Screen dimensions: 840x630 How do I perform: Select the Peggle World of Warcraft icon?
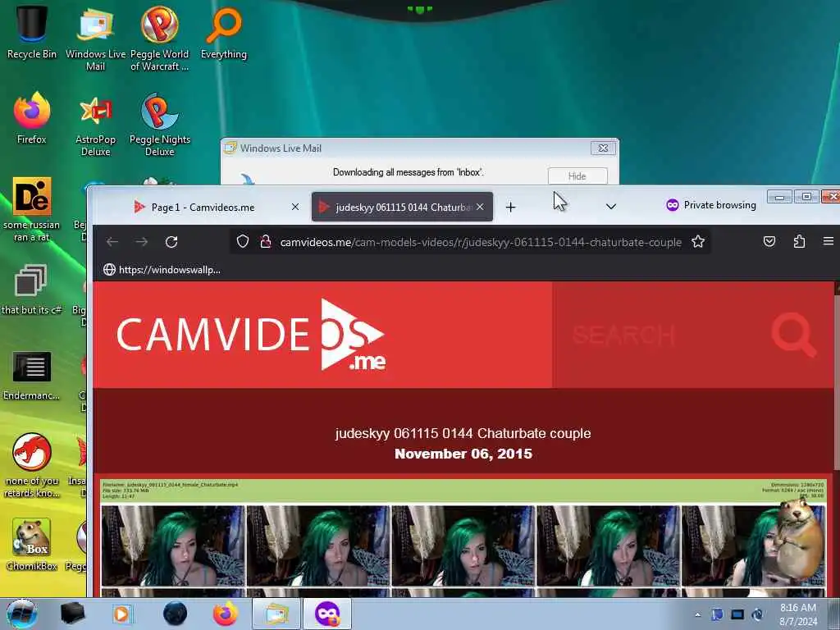pyautogui.click(x=160, y=38)
